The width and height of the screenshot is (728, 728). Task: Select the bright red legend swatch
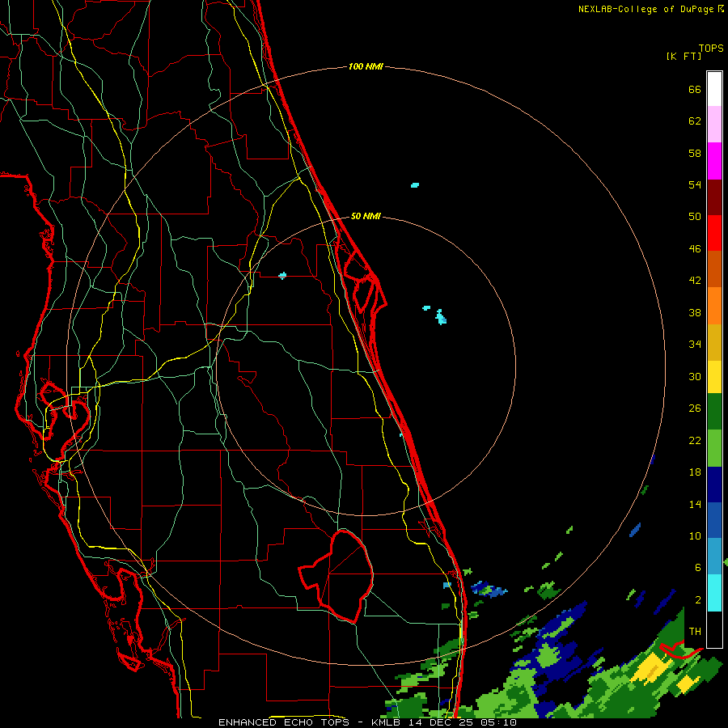(x=714, y=233)
